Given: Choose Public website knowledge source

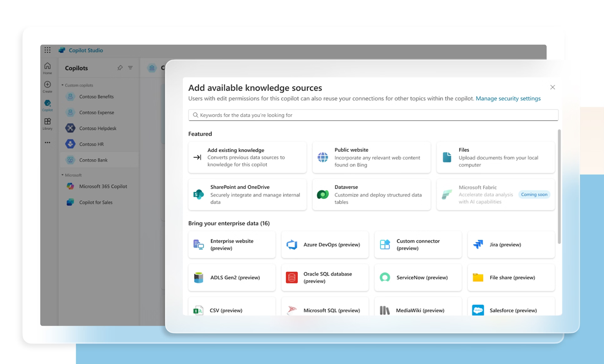Looking at the screenshot, I should [371, 157].
